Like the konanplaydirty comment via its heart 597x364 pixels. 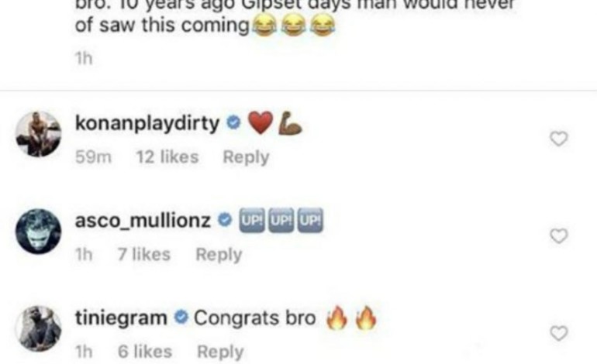point(558,139)
